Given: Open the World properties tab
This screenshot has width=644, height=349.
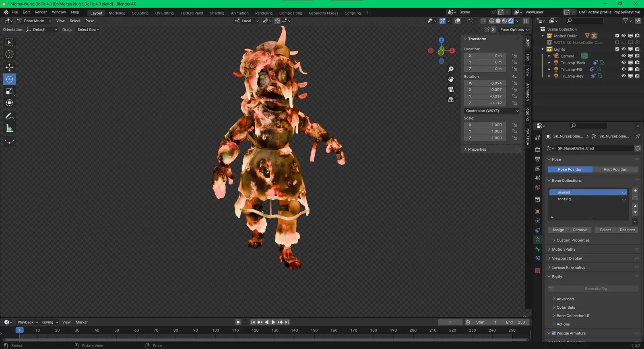Looking at the screenshot, I should pyautogui.click(x=538, y=187).
